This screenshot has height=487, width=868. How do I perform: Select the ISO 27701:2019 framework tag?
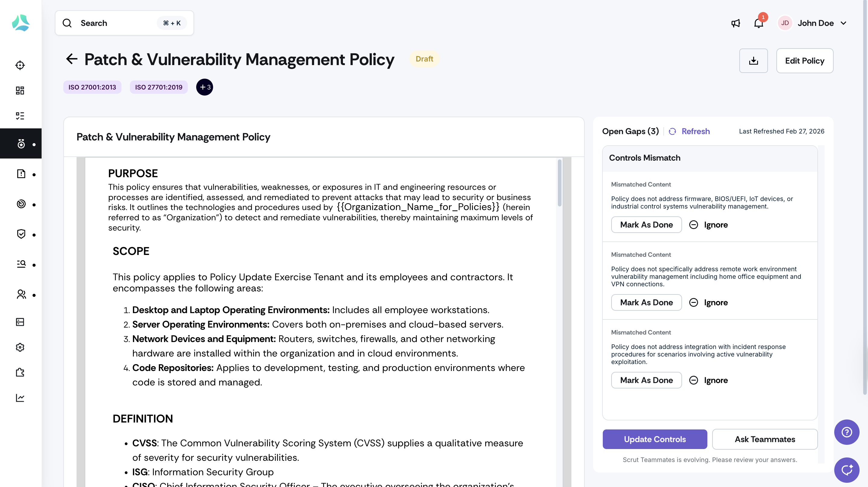158,87
